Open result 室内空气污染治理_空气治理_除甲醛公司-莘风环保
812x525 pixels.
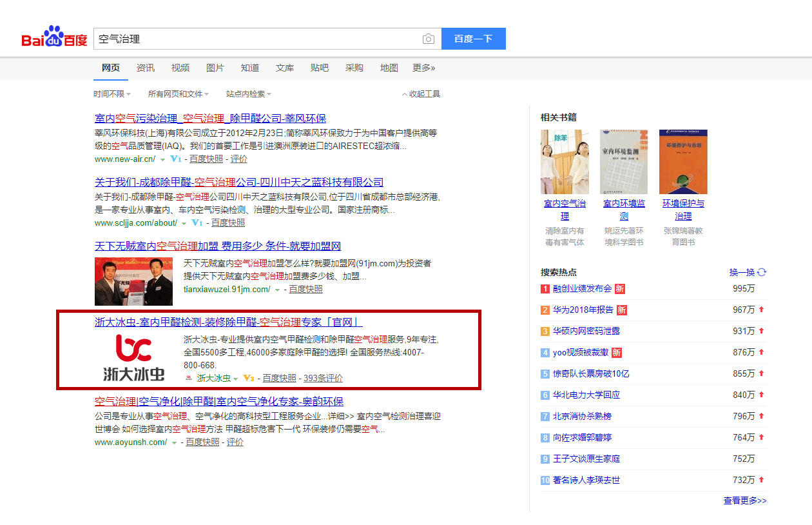pyautogui.click(x=210, y=118)
